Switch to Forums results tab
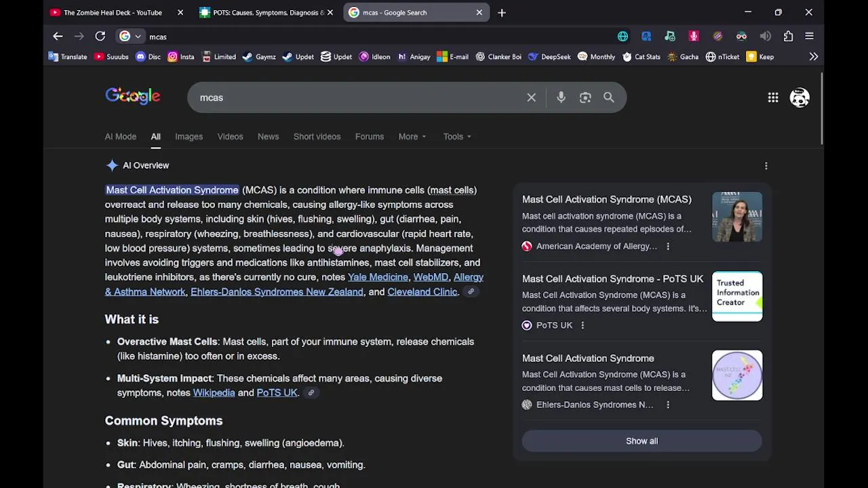Screen dimensions: 868x488 (370, 136)
